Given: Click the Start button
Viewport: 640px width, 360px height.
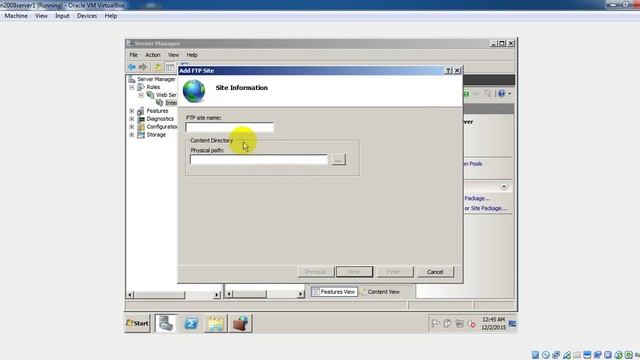Looking at the screenshot, I should click(x=138, y=323).
